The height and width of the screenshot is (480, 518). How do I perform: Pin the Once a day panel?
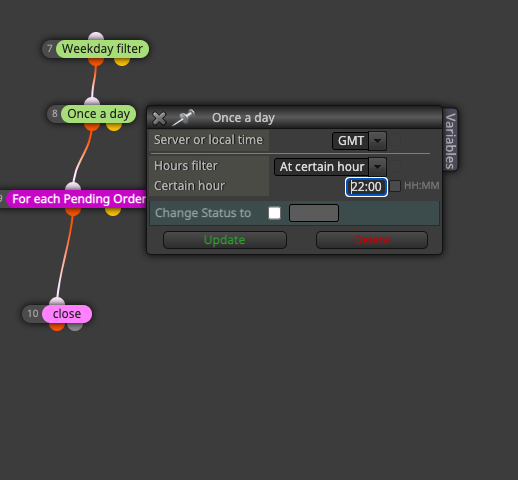184,117
